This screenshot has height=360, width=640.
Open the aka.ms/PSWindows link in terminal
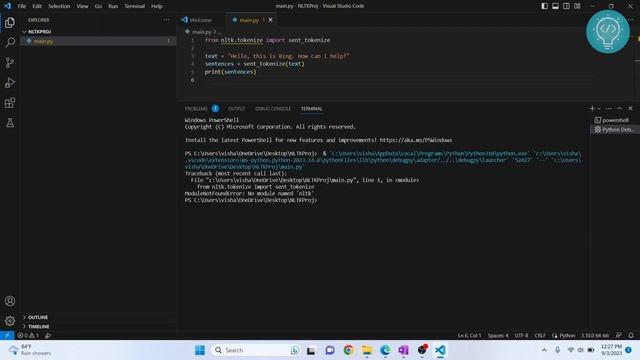(x=416, y=140)
